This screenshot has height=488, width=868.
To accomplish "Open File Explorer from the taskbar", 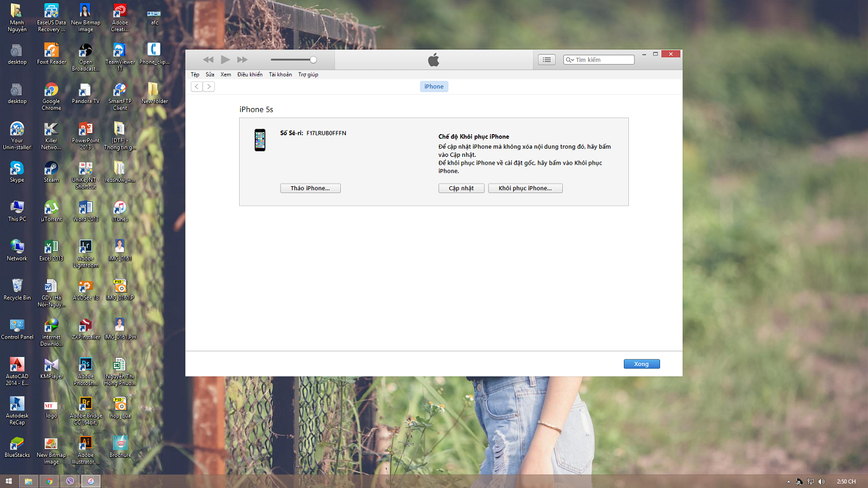I will point(29,482).
